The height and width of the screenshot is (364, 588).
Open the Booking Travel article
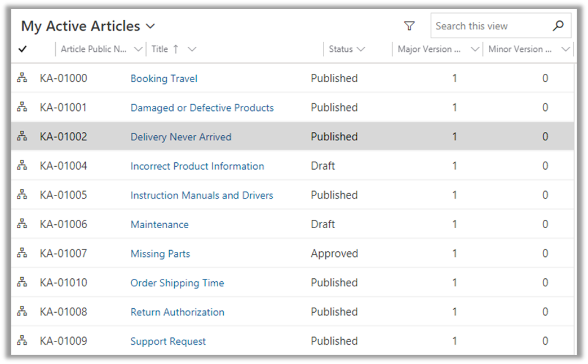(164, 79)
